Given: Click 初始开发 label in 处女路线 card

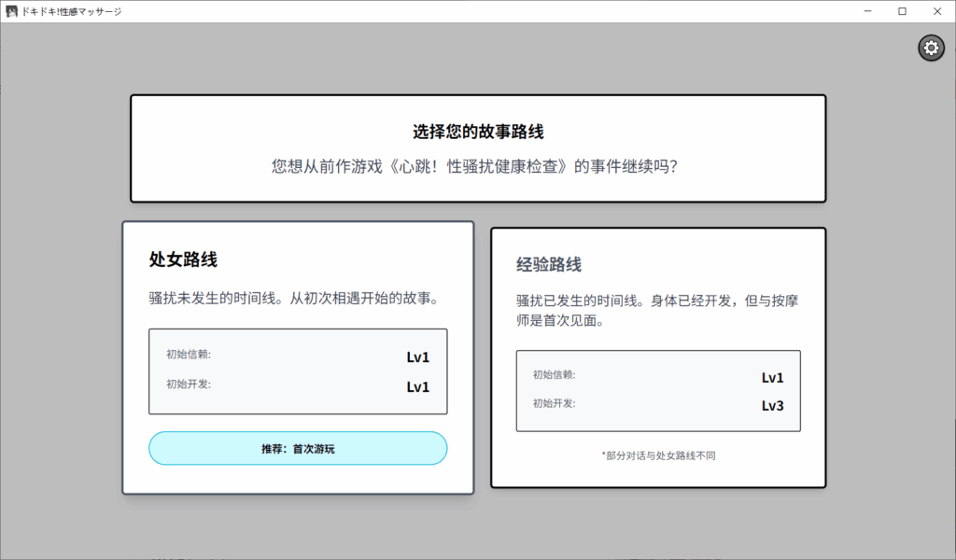Looking at the screenshot, I should (x=189, y=385).
